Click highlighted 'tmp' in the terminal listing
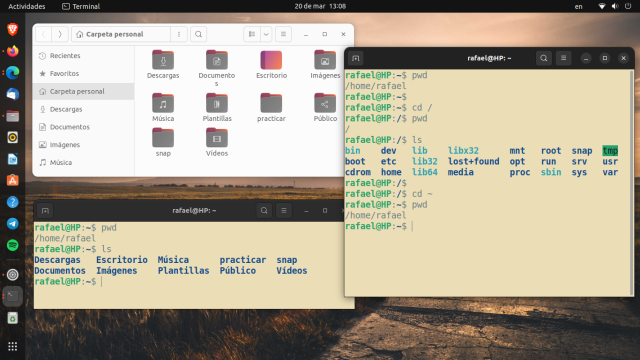The height and width of the screenshot is (360, 640). pyautogui.click(x=610, y=151)
